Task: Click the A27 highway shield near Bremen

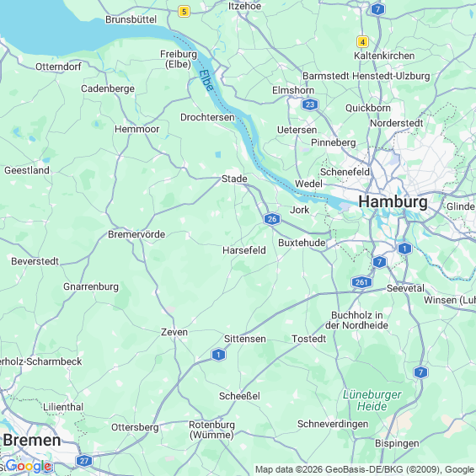Action: coord(83,461)
